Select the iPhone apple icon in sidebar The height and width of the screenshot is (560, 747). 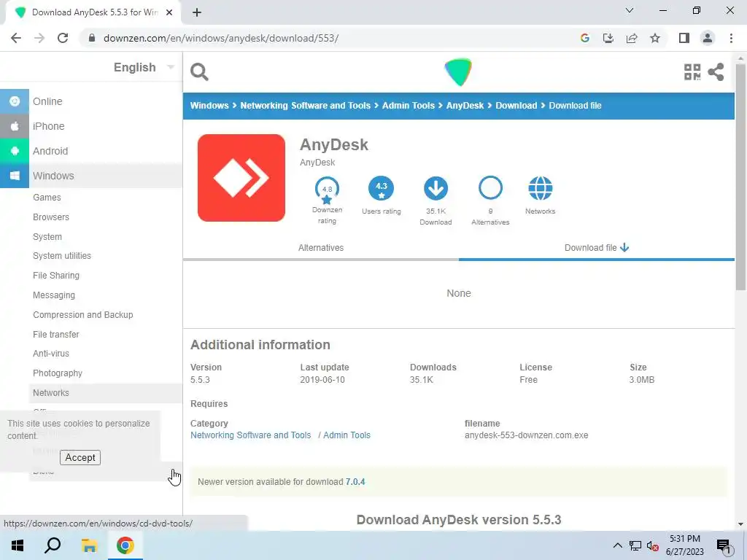(x=15, y=125)
